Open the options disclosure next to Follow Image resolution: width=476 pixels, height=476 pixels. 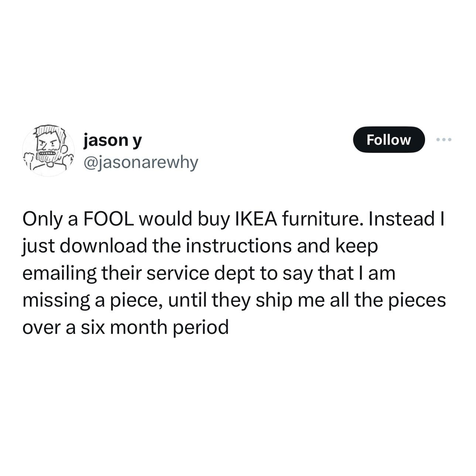[444, 140]
